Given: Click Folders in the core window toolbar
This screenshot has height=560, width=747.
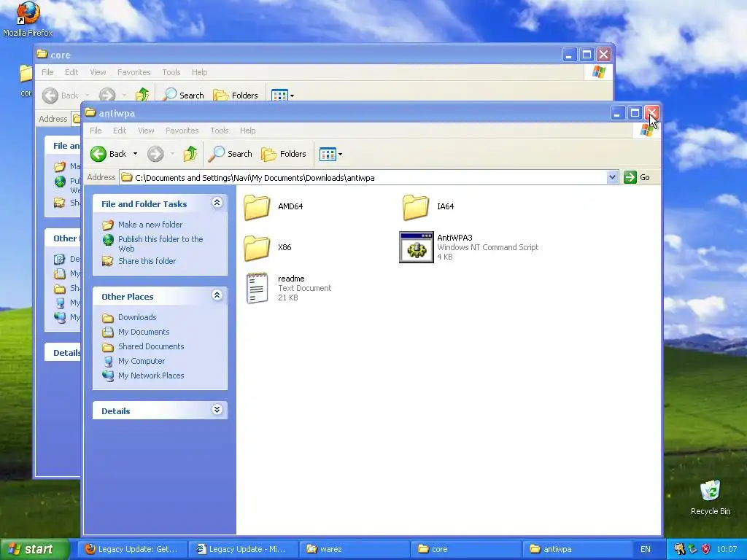Looking at the screenshot, I should (236, 96).
